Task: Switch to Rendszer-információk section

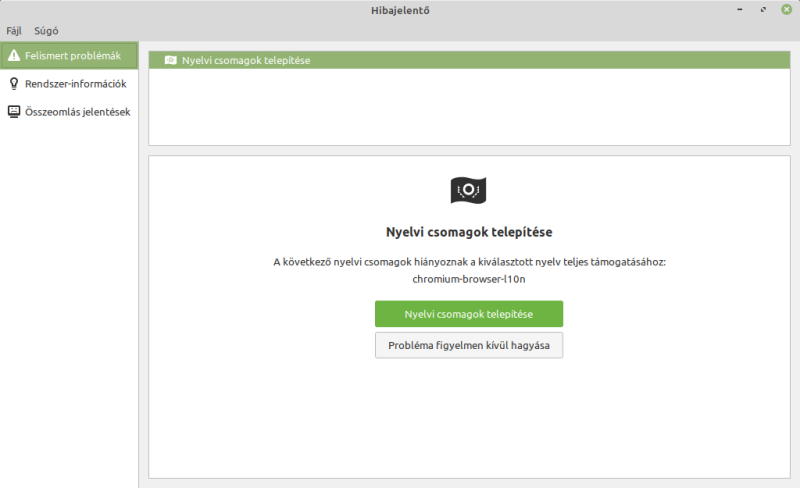Action: pyautogui.click(x=69, y=84)
